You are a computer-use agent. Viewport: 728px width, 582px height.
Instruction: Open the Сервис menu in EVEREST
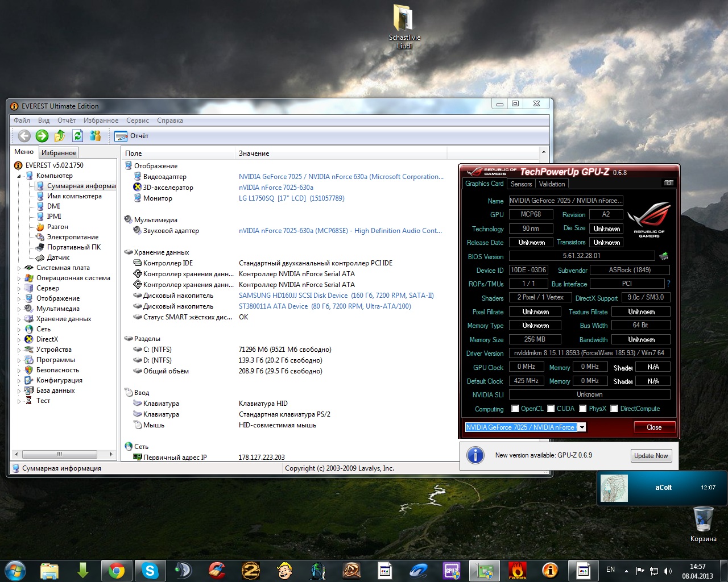[x=138, y=120]
